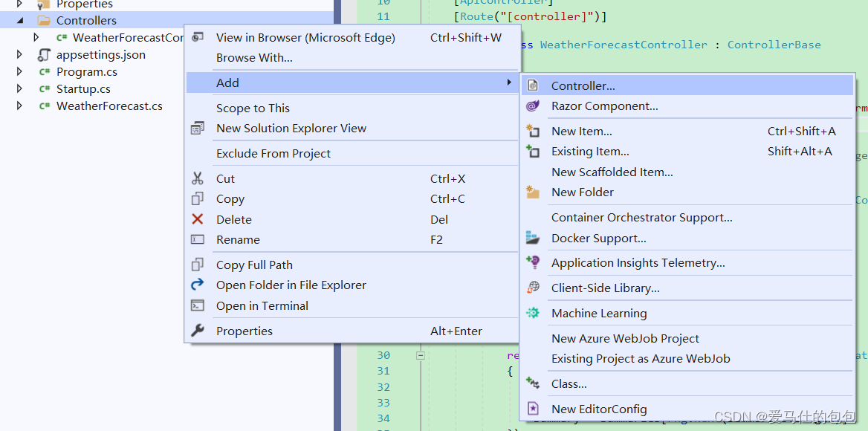Choose Controller... from the Add submenu
This screenshot has width=868, height=431.
[x=583, y=85]
